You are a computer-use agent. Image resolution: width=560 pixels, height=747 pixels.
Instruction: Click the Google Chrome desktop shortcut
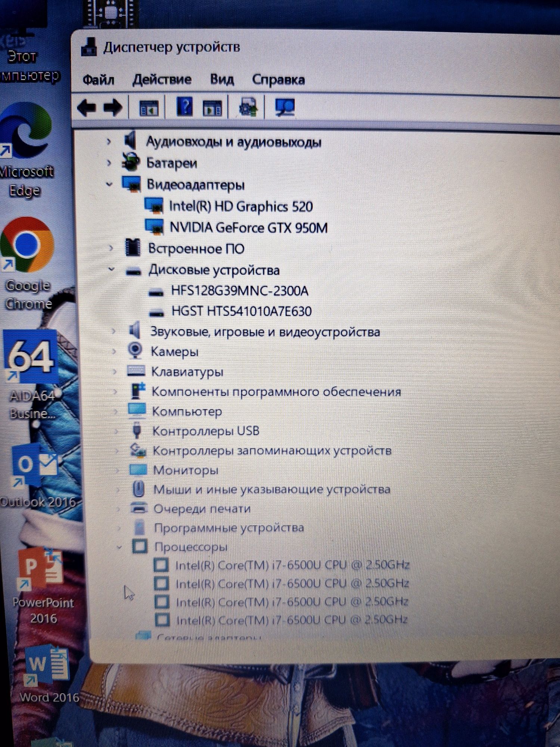(27, 264)
